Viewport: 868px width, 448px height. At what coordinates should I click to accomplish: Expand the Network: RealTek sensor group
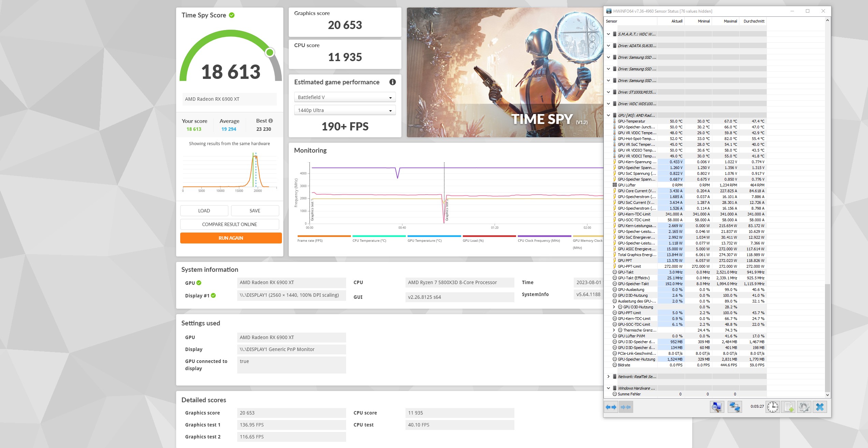(608, 377)
